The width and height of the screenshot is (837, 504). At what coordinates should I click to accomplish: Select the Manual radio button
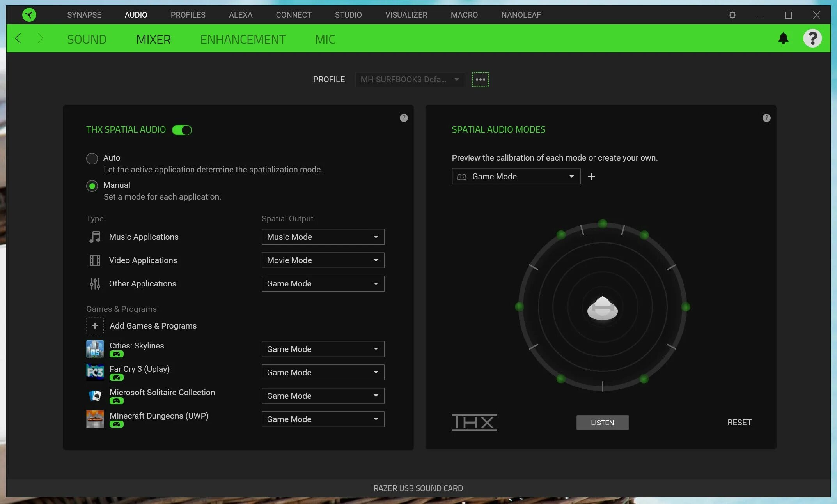(x=92, y=186)
